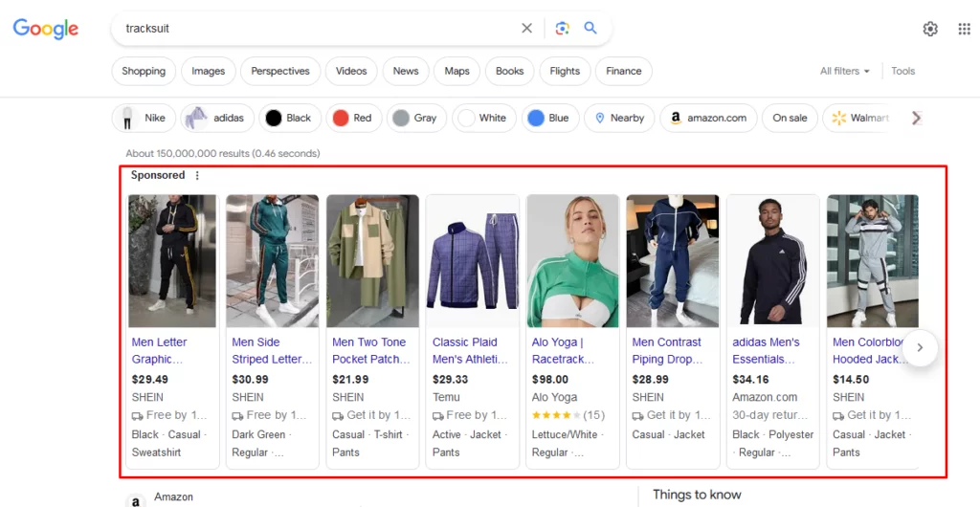
Task: Open Google Lens image search
Action: click(x=563, y=28)
